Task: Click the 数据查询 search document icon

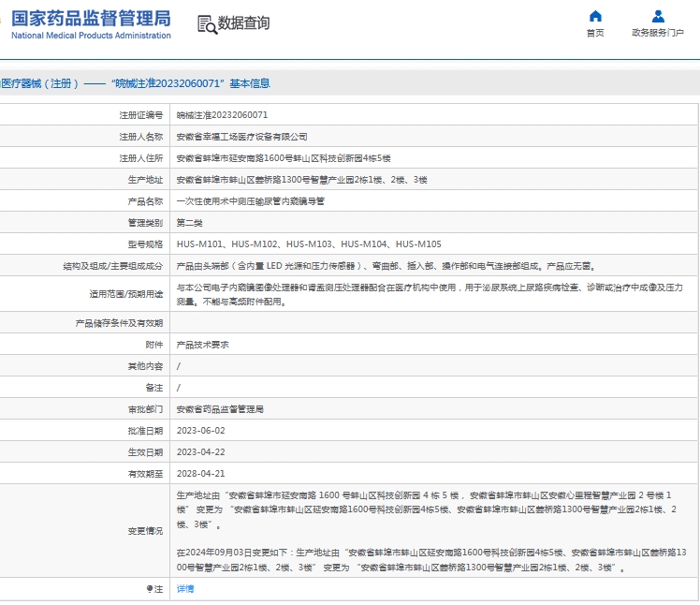Action: [207, 24]
